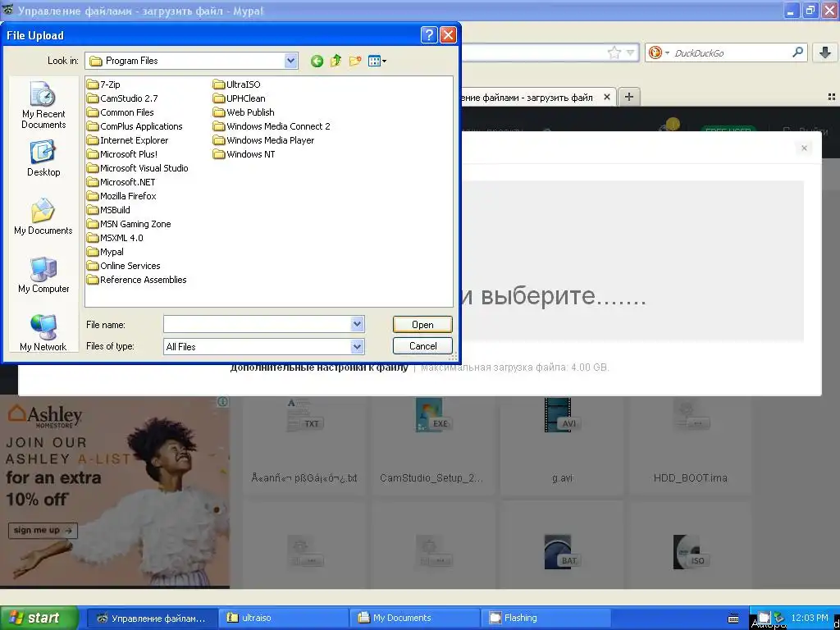
Task: Open a new browser tab
Action: (629, 97)
